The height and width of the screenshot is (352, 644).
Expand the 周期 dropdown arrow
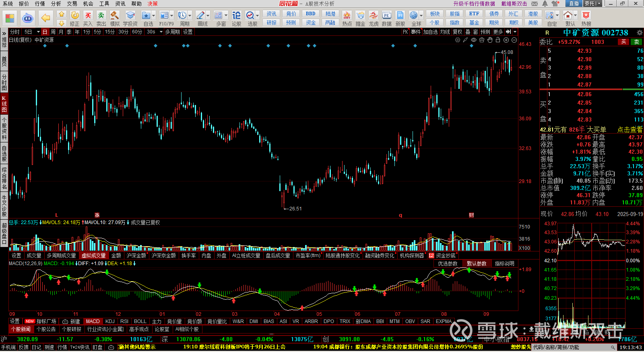(190, 16)
